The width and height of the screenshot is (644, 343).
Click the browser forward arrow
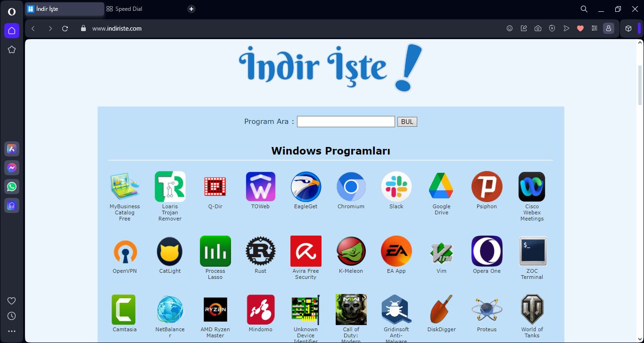click(50, 28)
